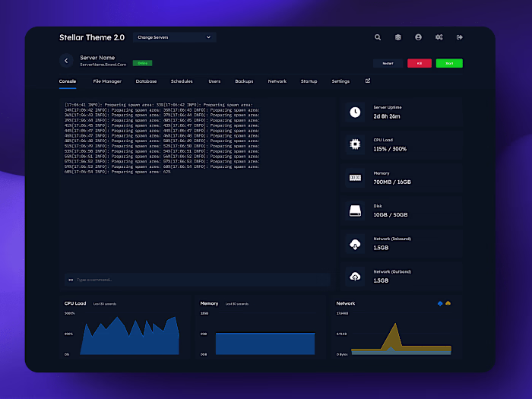Click the server stack icon in header

point(398,37)
